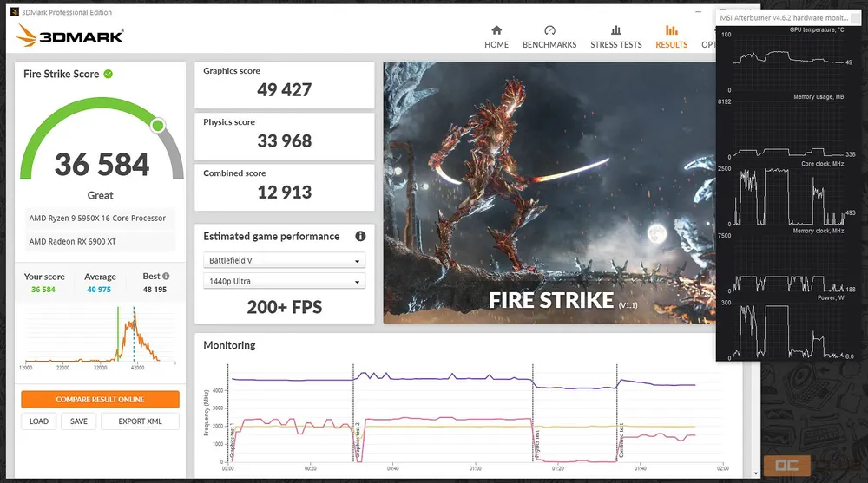
Task: Export the result with Export XML
Action: 140,421
